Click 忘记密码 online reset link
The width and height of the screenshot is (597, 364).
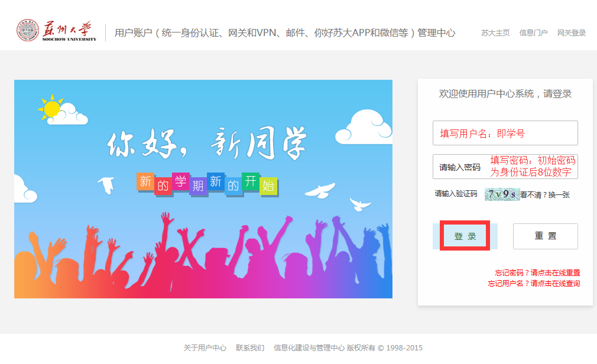click(537, 273)
